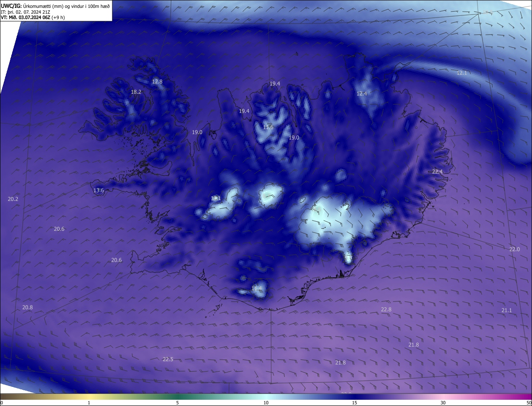Click the 22.4 value label
Viewport: 532px width, 406px height.
437,171
